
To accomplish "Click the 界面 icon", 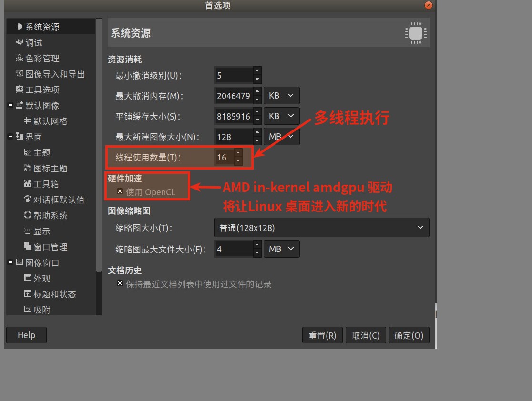I will (20, 137).
